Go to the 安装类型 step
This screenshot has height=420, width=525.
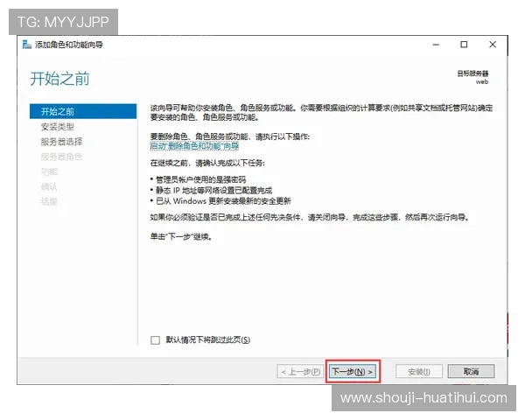click(x=57, y=127)
